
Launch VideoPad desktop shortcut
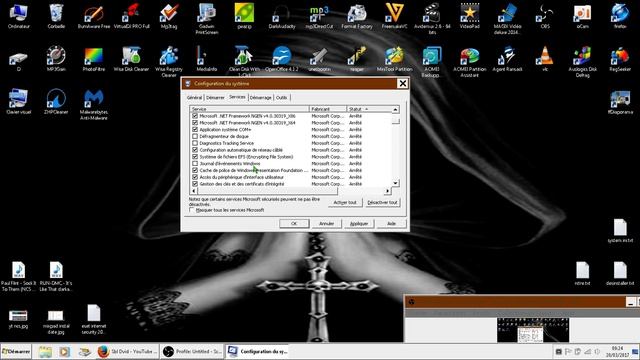pos(469,16)
